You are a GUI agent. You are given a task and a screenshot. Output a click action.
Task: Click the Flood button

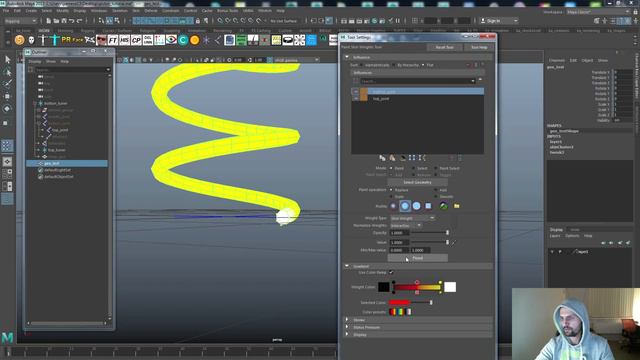(x=418, y=258)
